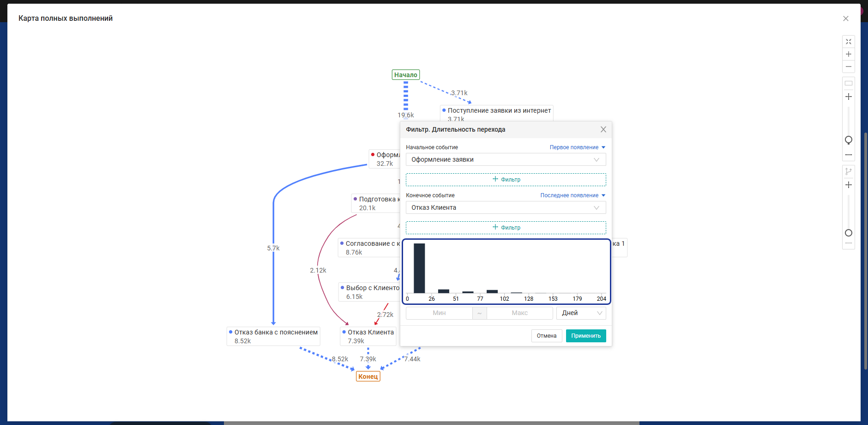This screenshot has height=425, width=868.
Task: Zoom in on the process map
Action: click(849, 54)
